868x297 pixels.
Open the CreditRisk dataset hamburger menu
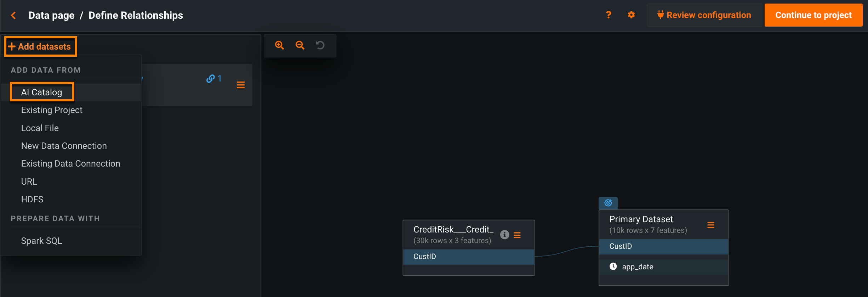pyautogui.click(x=517, y=235)
